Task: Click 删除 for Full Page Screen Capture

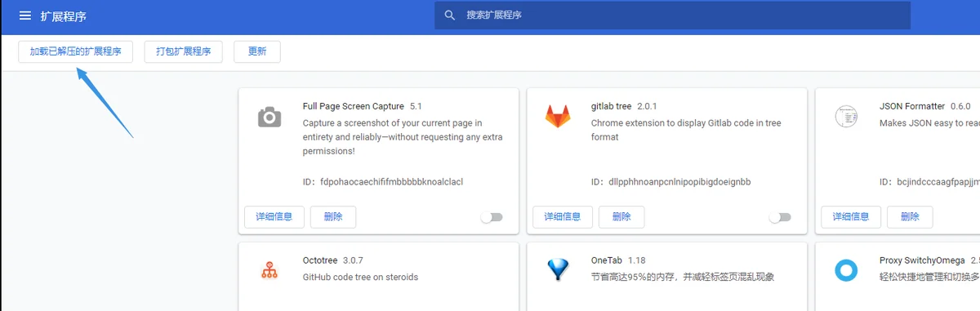Action: tap(333, 216)
